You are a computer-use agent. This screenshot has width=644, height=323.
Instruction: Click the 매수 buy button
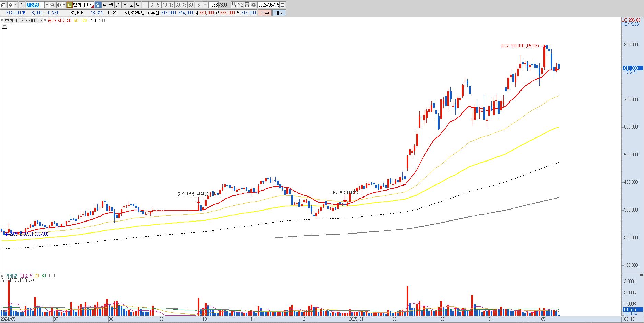pos(265,13)
